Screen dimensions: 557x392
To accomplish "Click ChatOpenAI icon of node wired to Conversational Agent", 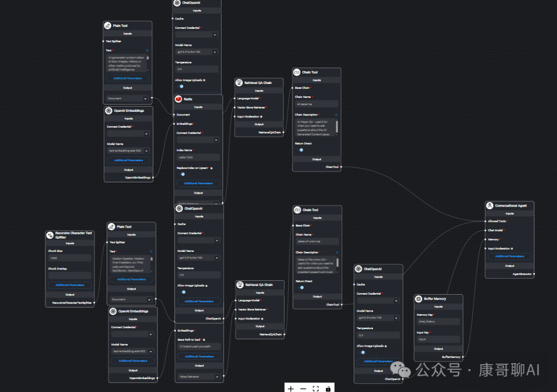I will tap(358, 268).
